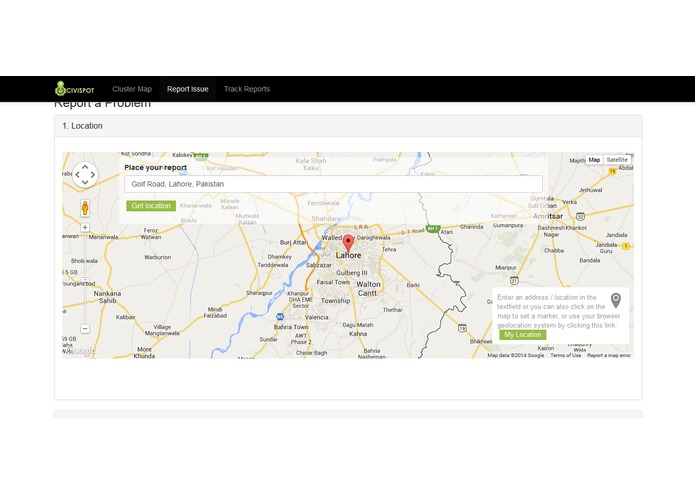Pan the map right using arrow control
695x494 pixels.
point(93,175)
